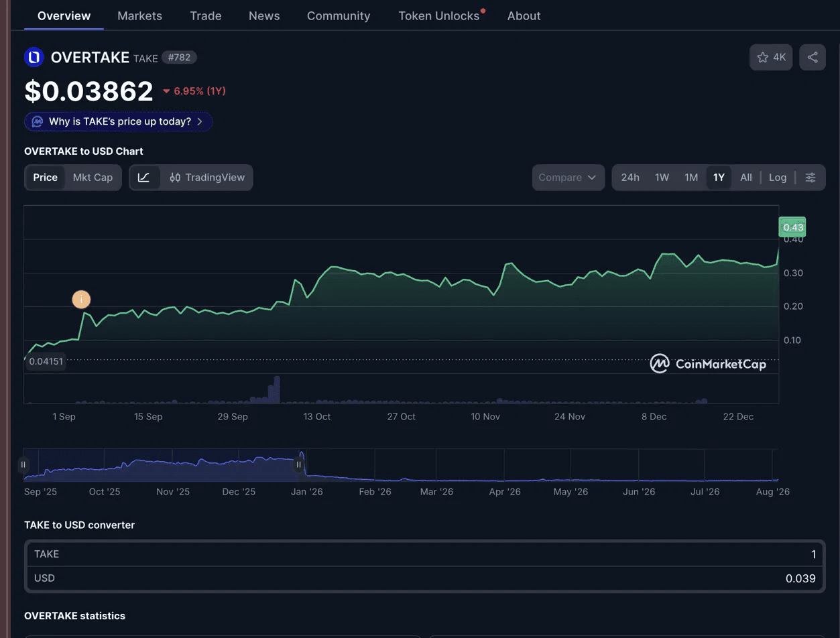The image size is (840, 638).
Task: Open chart settings sliders icon
Action: tap(811, 178)
